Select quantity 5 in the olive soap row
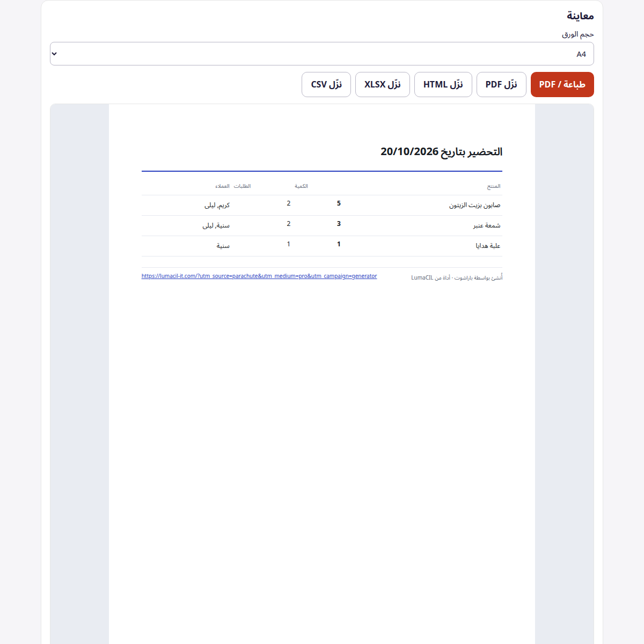This screenshot has width=644, height=644. (339, 203)
